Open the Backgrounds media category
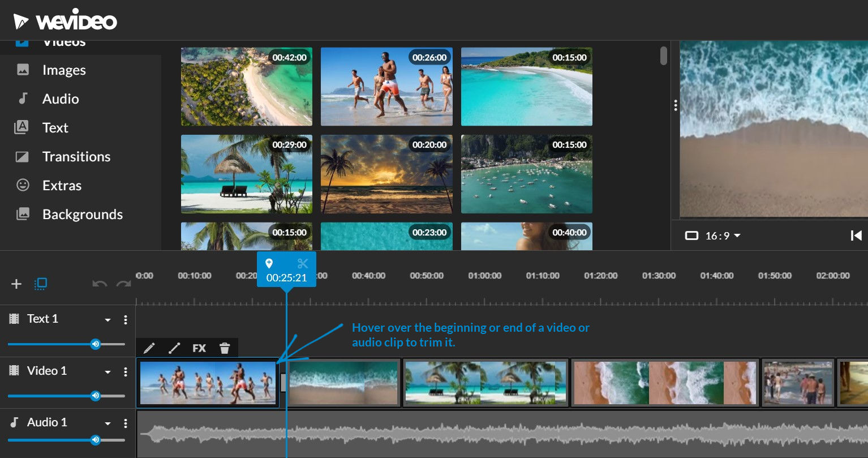The image size is (868, 458). 82,215
